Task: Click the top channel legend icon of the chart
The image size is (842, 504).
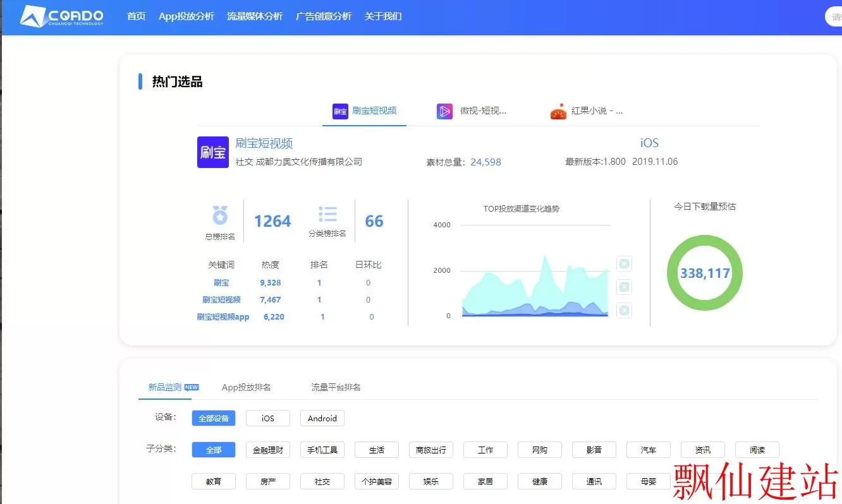Action: pyautogui.click(x=624, y=264)
